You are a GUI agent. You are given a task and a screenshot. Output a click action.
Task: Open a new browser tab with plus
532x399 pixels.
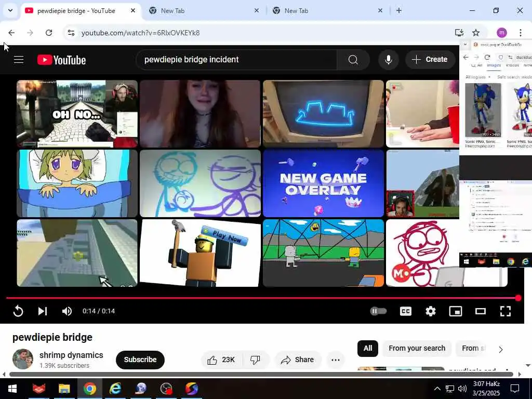(x=399, y=10)
